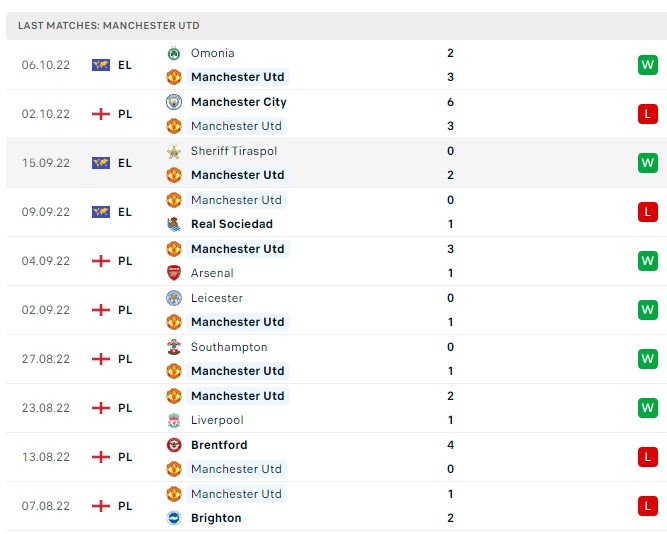Viewport: 667px width, 534px height.
Task: Click the Southampton crest icon
Action: (x=173, y=347)
